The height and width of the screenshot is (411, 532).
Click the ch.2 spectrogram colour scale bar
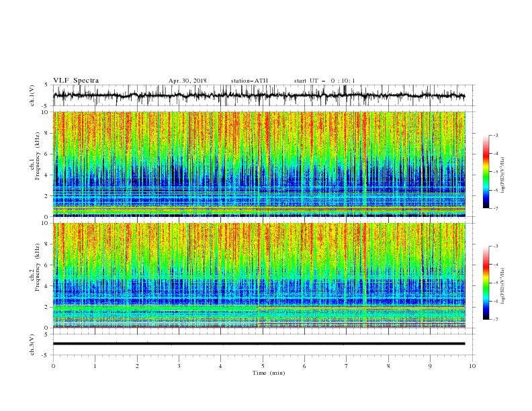coord(486,283)
